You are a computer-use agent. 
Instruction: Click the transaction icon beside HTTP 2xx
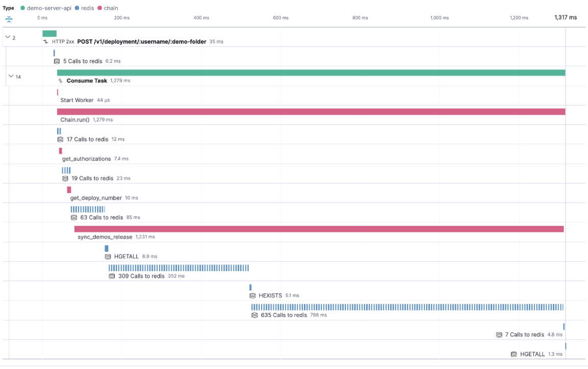[46, 42]
